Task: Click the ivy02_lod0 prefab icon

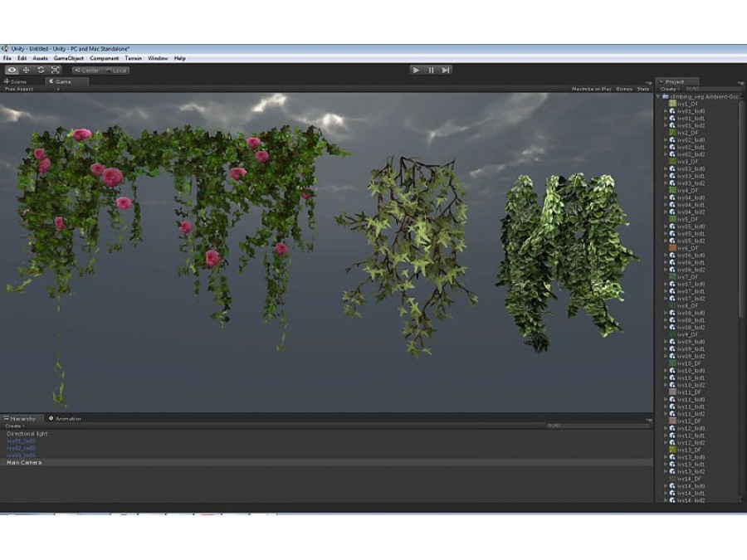Action: tap(672, 140)
